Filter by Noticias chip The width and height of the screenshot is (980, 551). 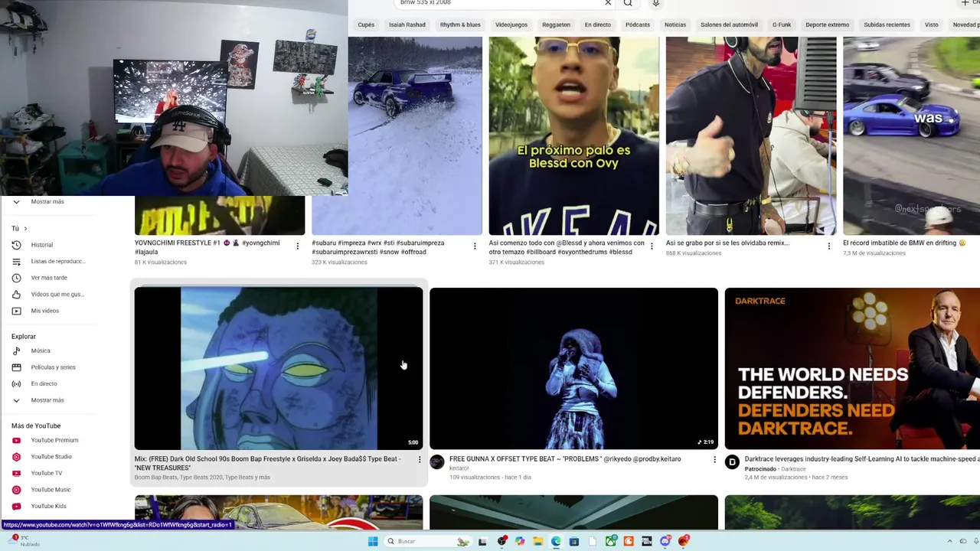point(675,24)
